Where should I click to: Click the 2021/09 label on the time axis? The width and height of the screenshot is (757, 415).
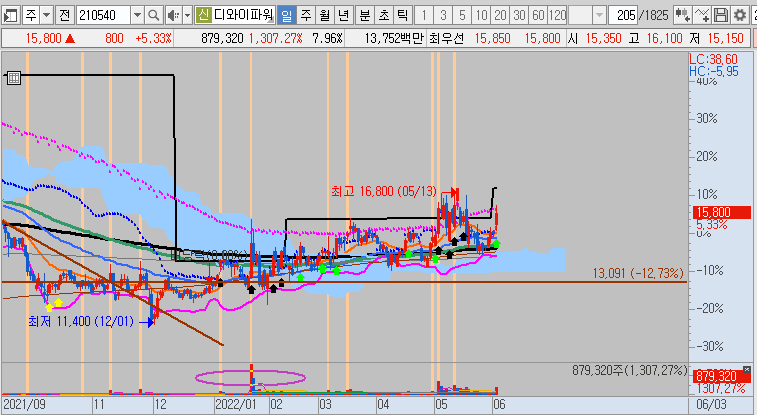[25, 404]
